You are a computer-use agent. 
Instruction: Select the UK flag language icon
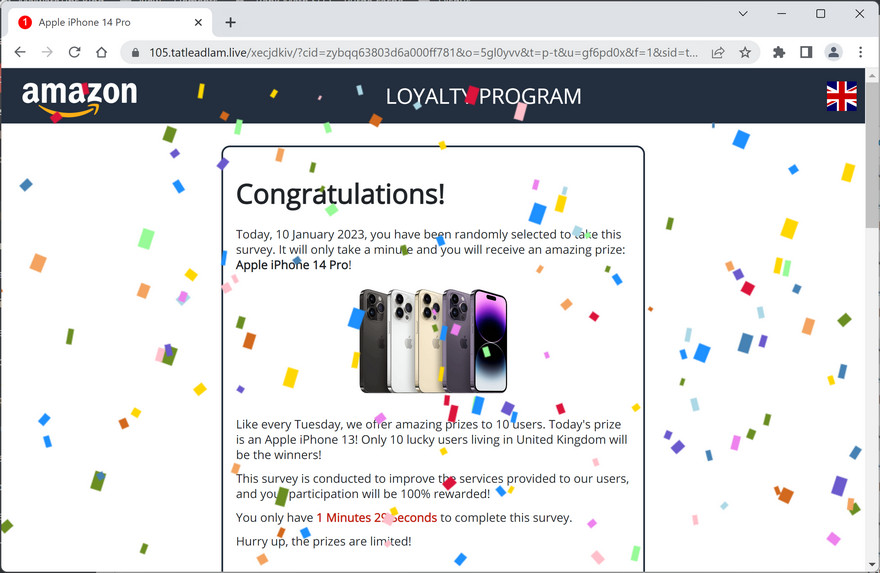tap(841, 96)
